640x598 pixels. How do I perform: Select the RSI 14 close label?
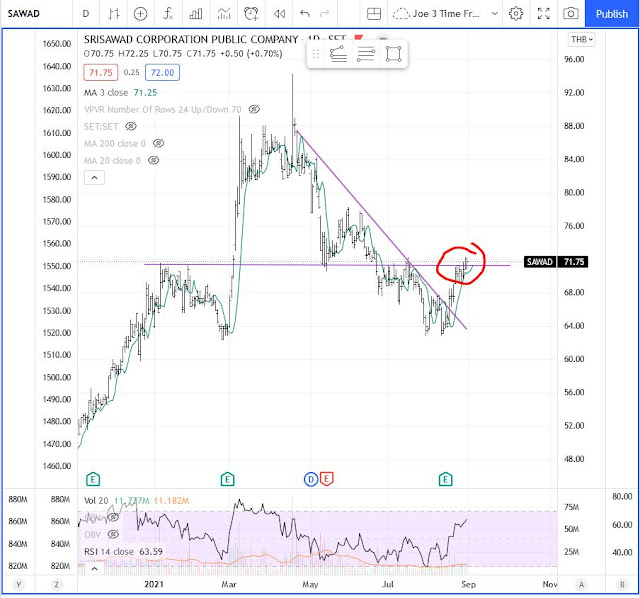(109, 551)
